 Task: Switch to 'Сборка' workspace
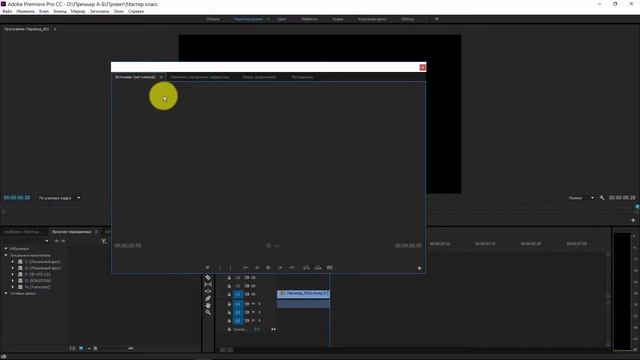[213, 19]
